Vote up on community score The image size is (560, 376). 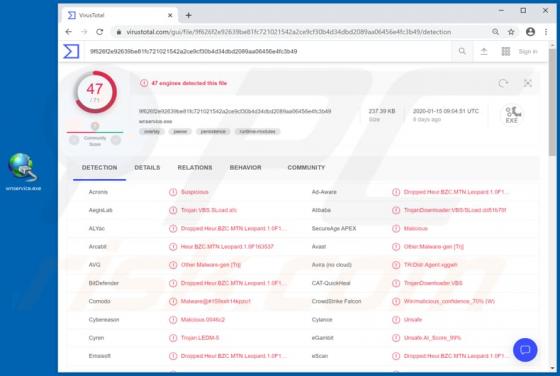[x=116, y=140]
